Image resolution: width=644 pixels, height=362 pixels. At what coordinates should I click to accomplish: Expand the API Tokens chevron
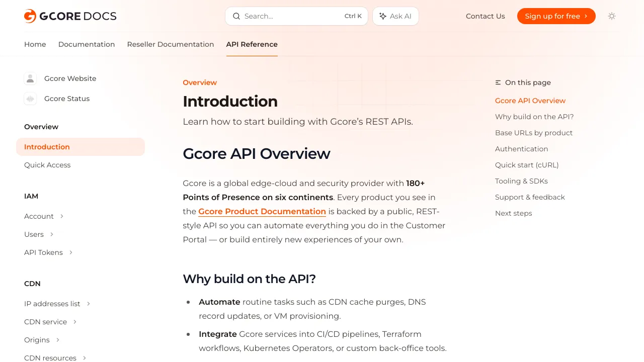click(x=71, y=252)
